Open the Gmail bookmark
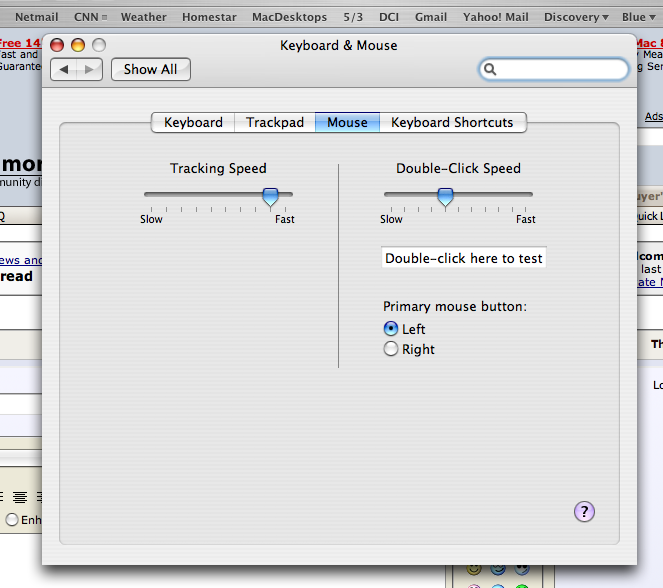 pyautogui.click(x=430, y=17)
